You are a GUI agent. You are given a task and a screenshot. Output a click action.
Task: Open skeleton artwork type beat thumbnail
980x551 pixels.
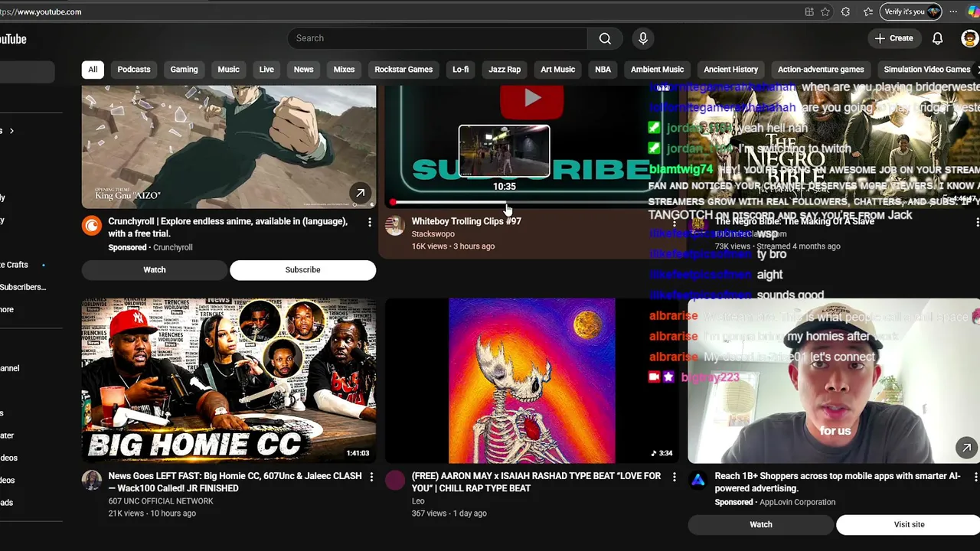tap(531, 381)
